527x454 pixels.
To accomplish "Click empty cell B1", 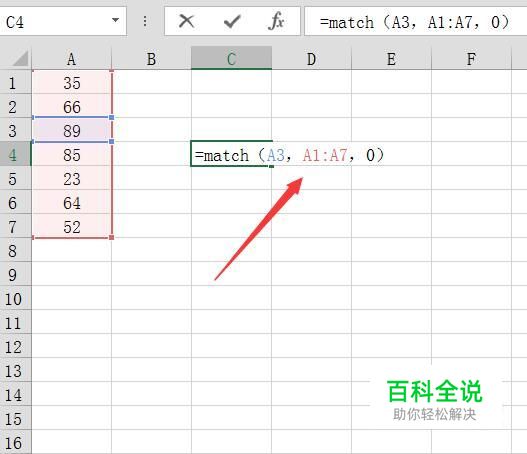I will [151, 82].
